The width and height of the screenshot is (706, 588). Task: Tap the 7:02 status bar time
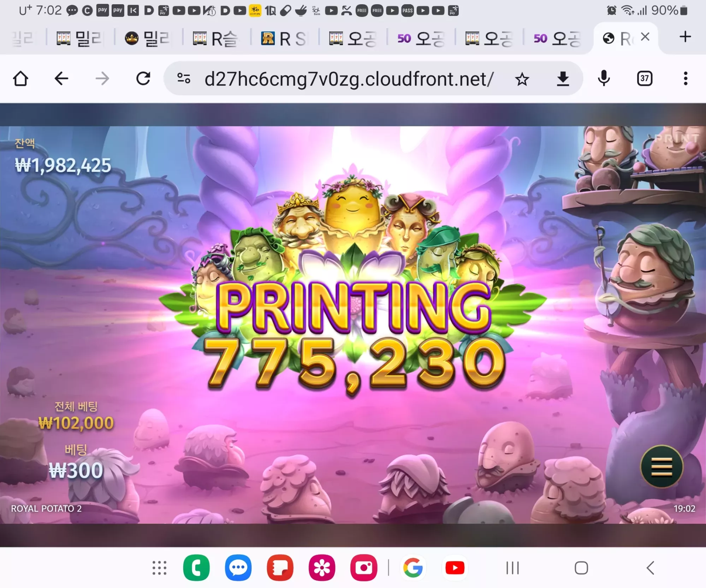49,11
